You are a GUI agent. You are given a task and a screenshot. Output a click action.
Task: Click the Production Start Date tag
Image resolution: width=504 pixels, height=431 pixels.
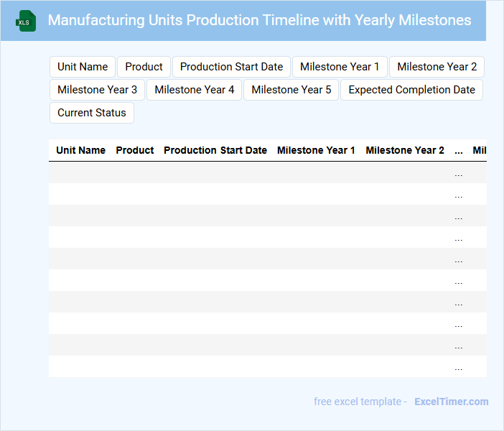coord(231,67)
